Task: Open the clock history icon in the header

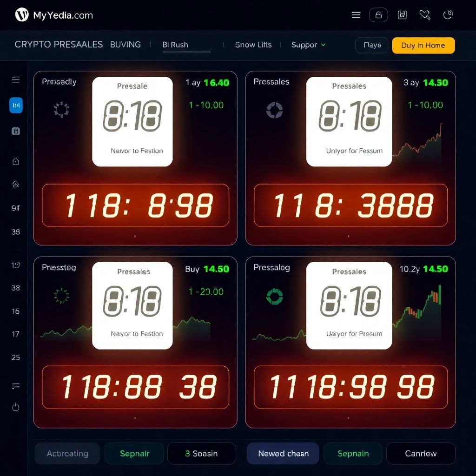Action: click(x=448, y=14)
